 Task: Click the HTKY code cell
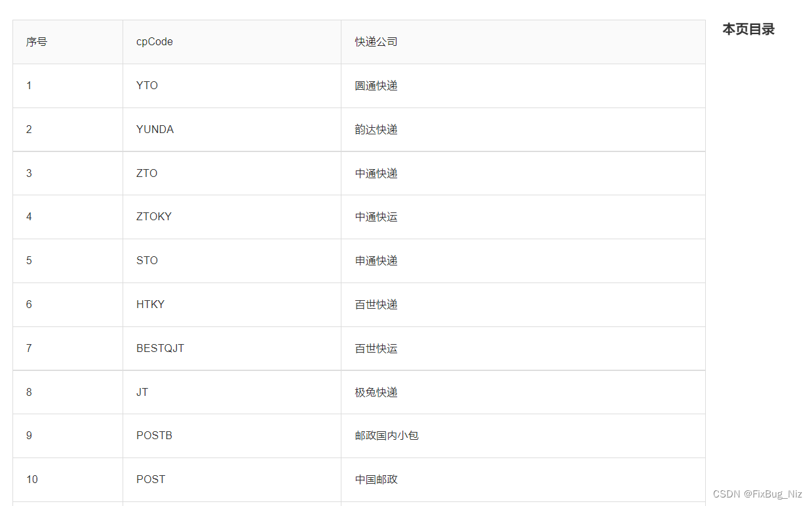[150, 305]
